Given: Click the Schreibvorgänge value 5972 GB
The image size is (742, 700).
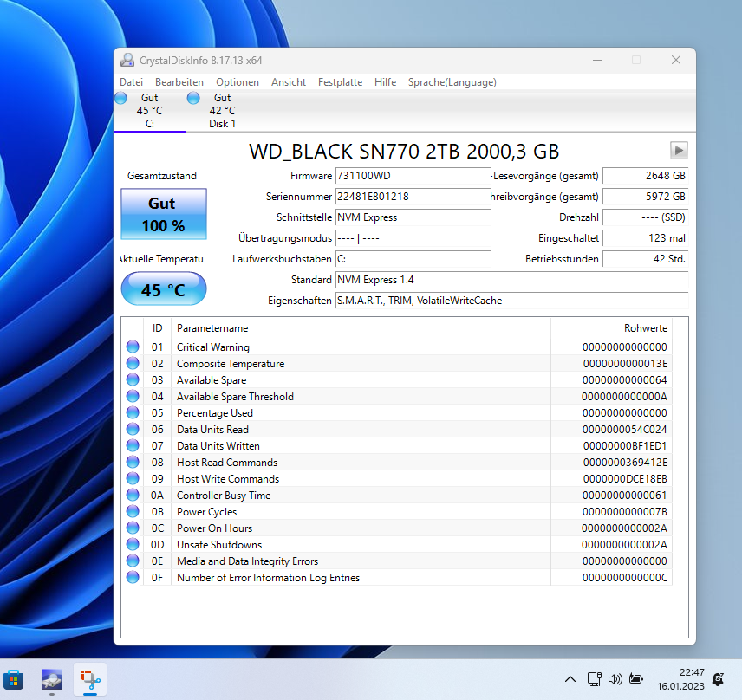Looking at the screenshot, I should pyautogui.click(x=645, y=197).
